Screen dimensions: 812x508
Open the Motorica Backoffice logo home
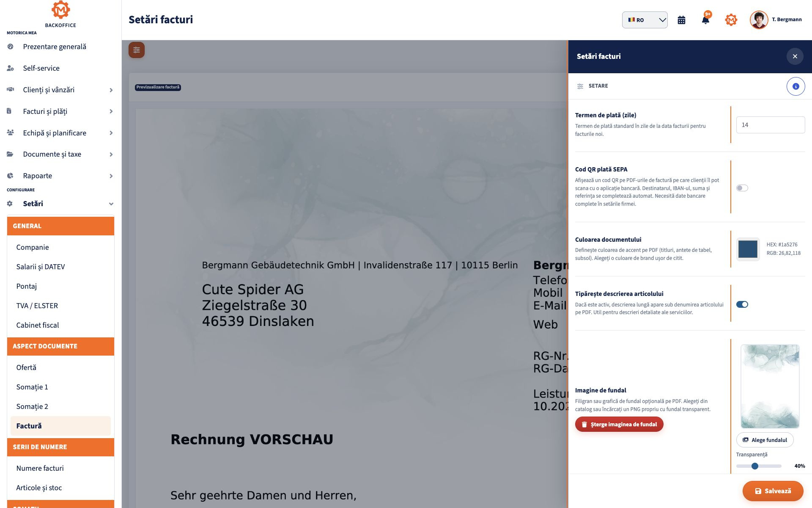tap(60, 14)
